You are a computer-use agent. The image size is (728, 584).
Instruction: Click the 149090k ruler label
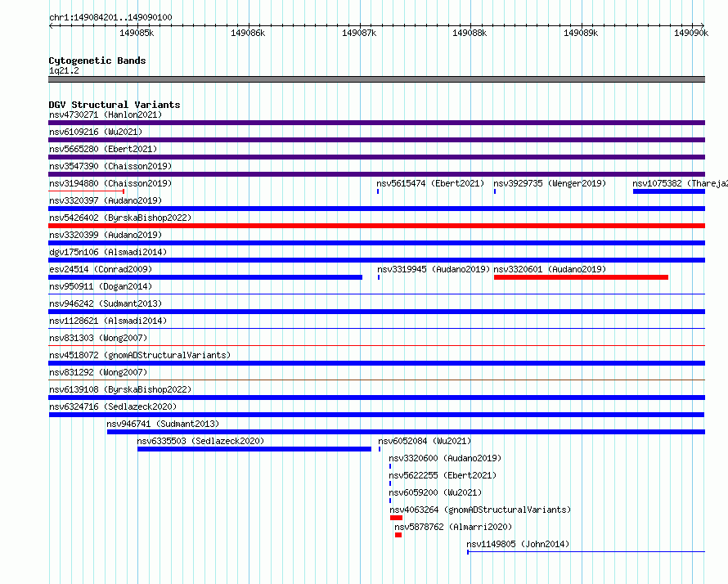click(691, 33)
